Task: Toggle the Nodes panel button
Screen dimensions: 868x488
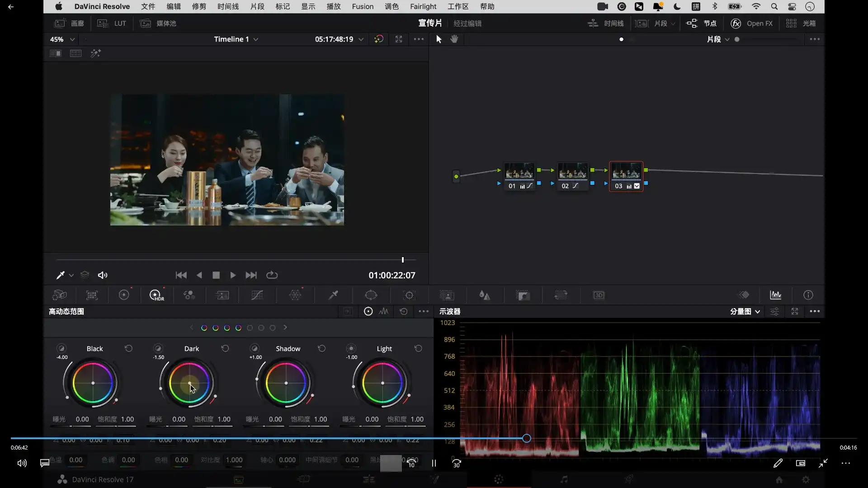Action: pos(702,23)
